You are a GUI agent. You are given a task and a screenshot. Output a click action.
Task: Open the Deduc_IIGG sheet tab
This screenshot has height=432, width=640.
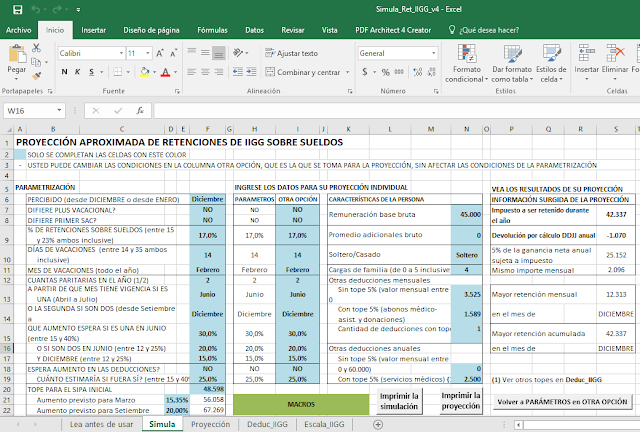pyautogui.click(x=268, y=424)
